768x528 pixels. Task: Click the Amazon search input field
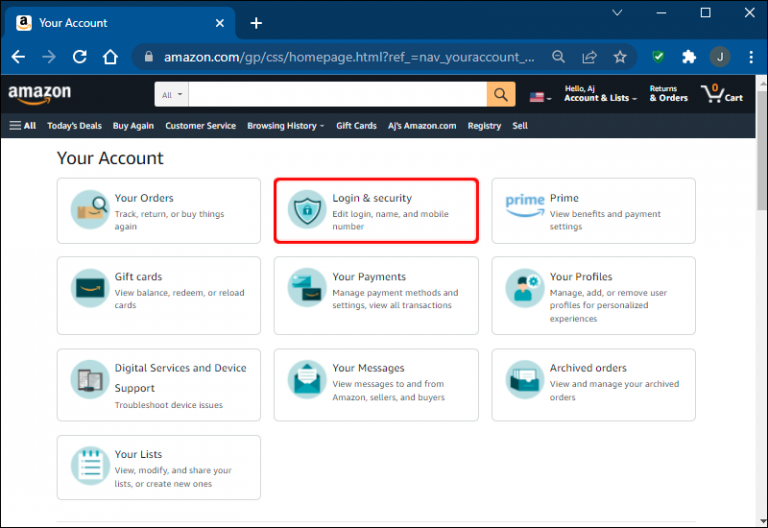[x=337, y=94]
